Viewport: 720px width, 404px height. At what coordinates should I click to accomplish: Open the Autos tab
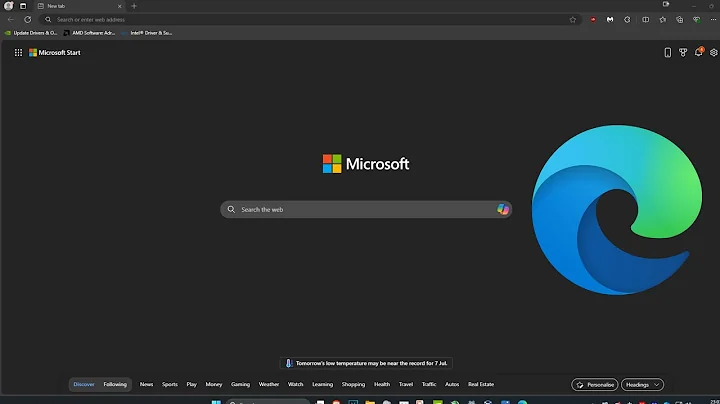pos(452,384)
